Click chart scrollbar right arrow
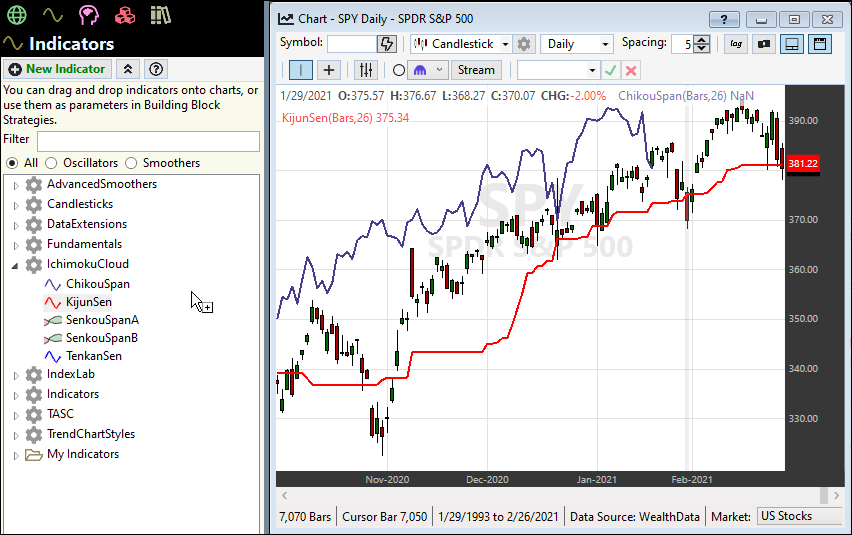 (836, 495)
